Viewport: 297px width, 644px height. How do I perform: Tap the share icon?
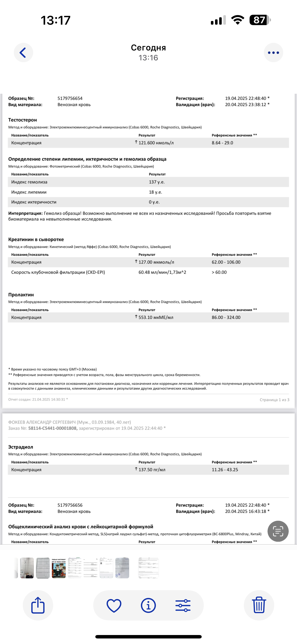point(38,605)
